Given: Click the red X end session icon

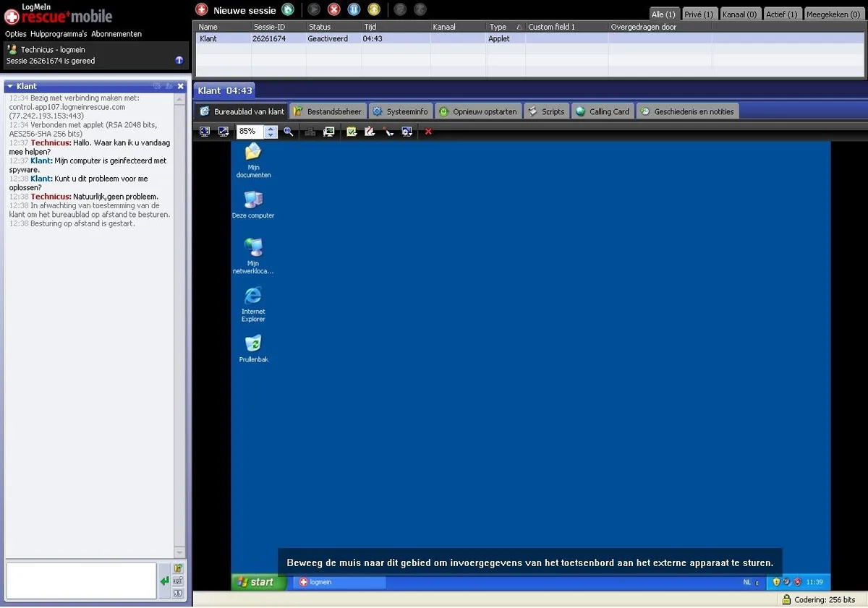Looking at the screenshot, I should 333,10.
